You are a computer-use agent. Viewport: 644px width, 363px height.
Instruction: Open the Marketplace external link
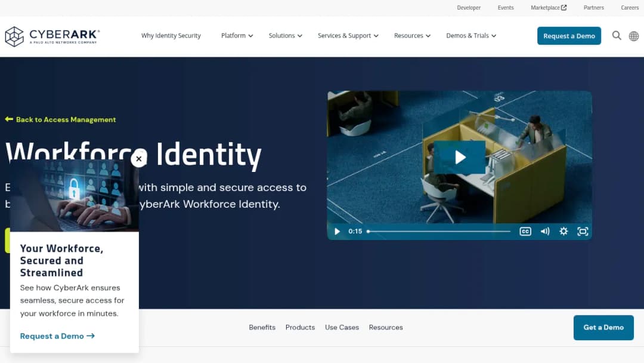pyautogui.click(x=549, y=7)
